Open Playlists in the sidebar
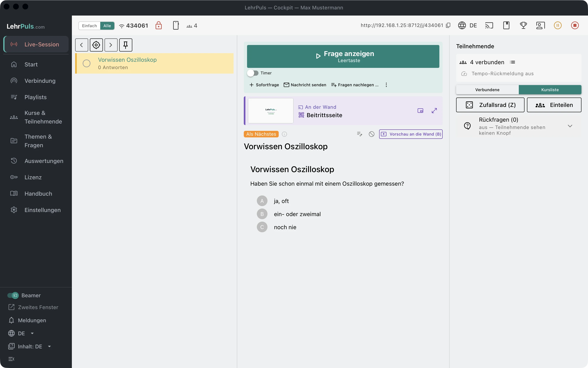Image resolution: width=588 pixels, height=368 pixels. click(36, 97)
